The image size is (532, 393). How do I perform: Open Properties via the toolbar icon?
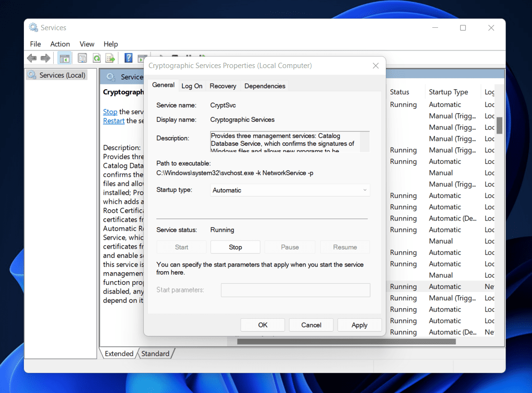tap(82, 58)
